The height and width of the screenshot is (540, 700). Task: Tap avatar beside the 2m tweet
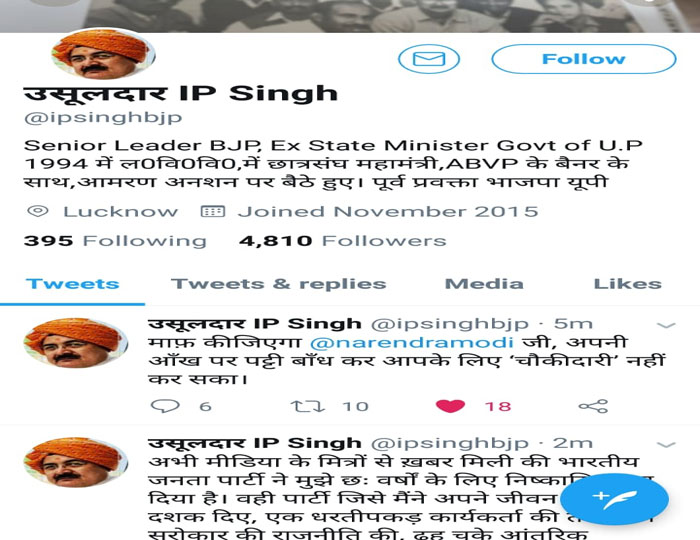[x=76, y=462]
